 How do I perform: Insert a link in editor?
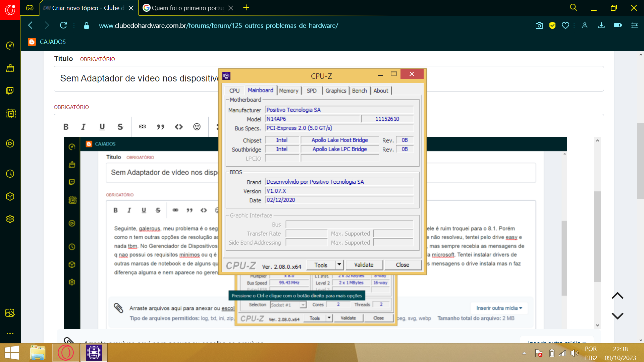pyautogui.click(x=143, y=127)
